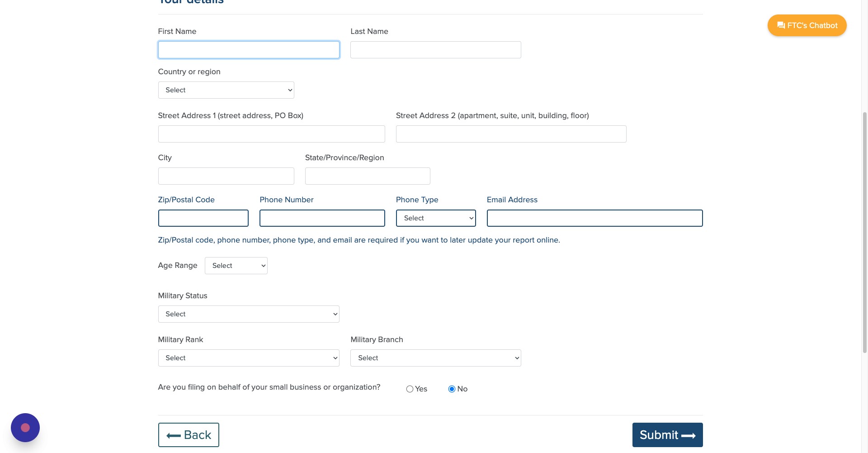Open the Military Rank dropdown
868x453 pixels.
click(249, 358)
